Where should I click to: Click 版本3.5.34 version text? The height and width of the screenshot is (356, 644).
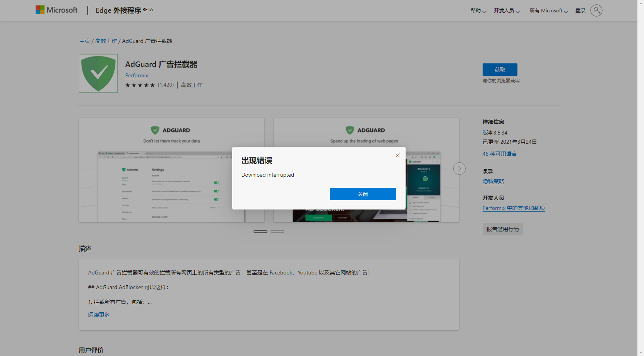point(495,133)
